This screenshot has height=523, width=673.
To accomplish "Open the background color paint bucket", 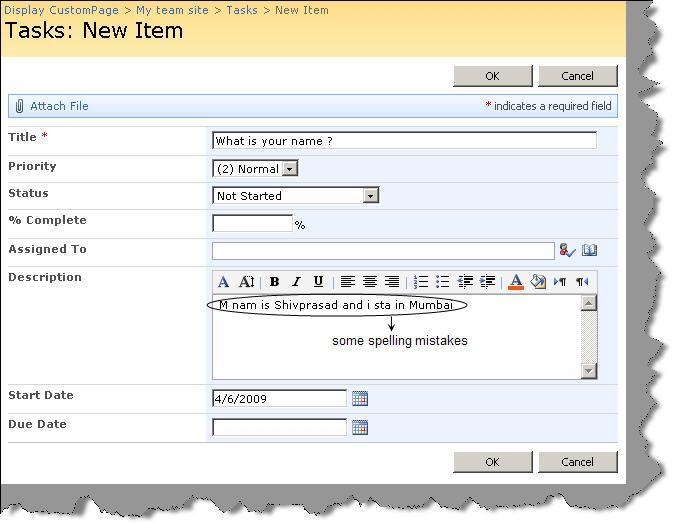I will (538, 282).
